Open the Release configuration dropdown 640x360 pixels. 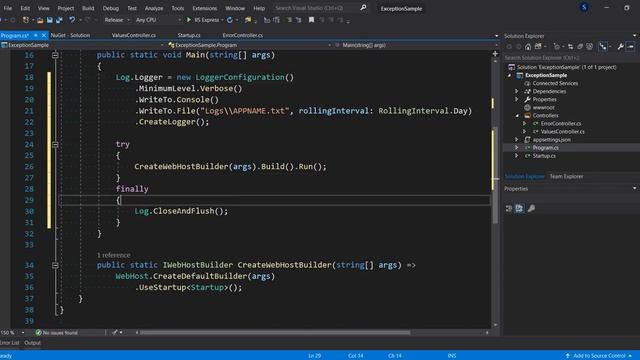pyautogui.click(x=117, y=20)
